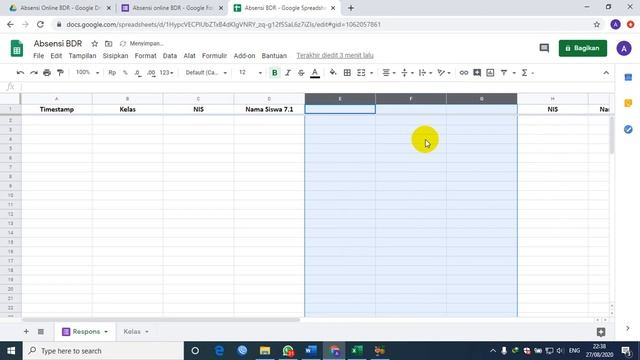640x360 pixels.
Task: Add a new sheet with the plus button
Action: tap(26, 331)
